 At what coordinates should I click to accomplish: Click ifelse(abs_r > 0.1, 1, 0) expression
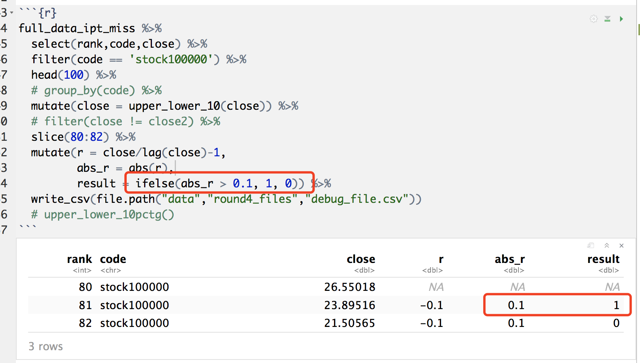217,183
